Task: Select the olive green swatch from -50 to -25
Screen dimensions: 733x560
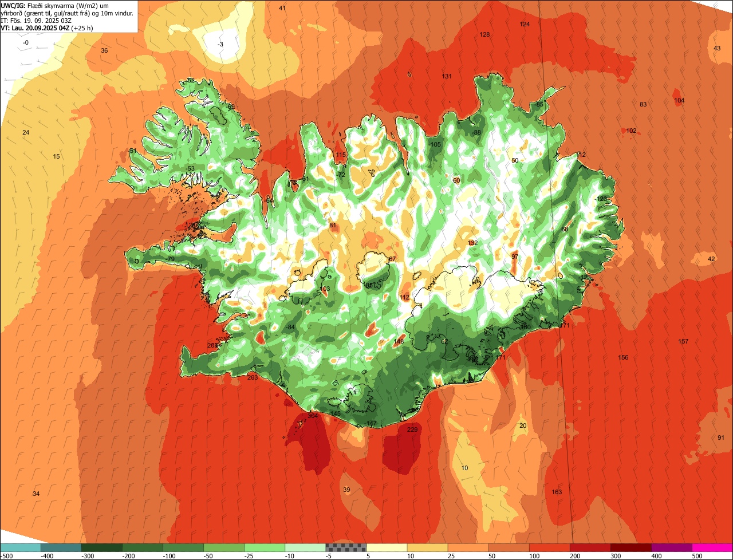Action: pyautogui.click(x=224, y=547)
